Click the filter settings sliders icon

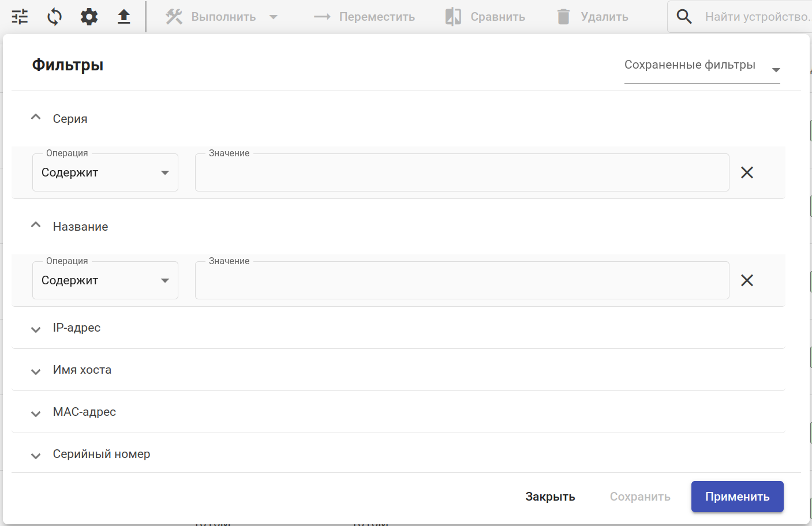point(20,17)
